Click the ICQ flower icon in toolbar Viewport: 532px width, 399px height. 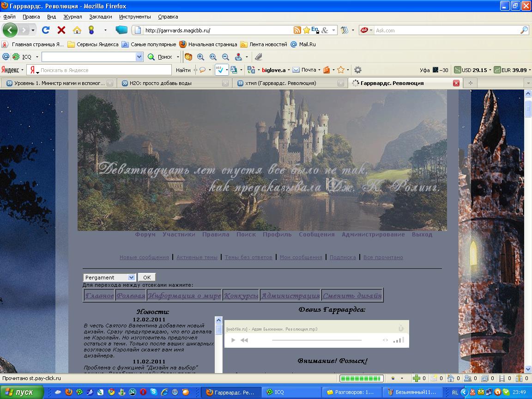tap(16, 57)
